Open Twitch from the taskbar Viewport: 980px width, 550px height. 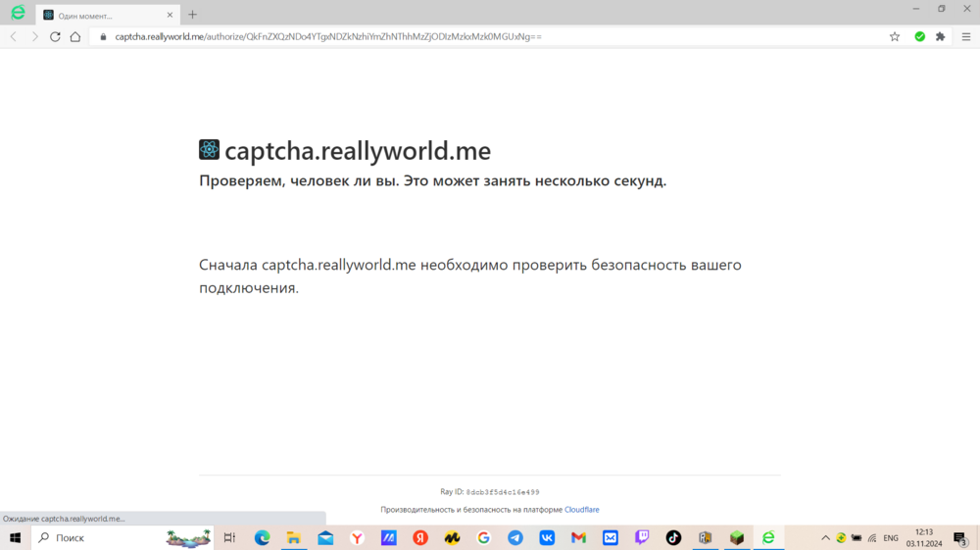tap(642, 537)
